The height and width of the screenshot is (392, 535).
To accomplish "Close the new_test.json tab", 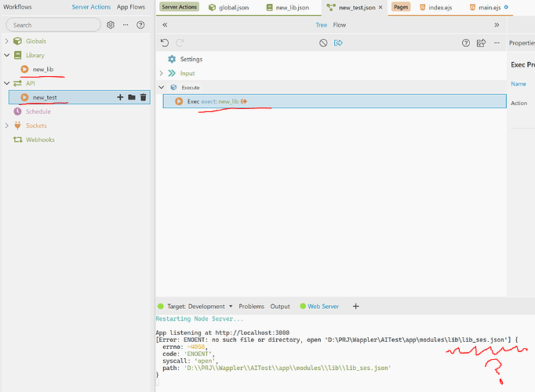I will point(380,7).
